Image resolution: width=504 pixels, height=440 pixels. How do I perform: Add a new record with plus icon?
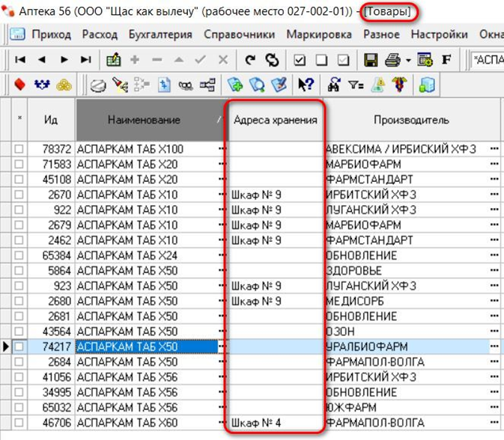[x=135, y=60]
